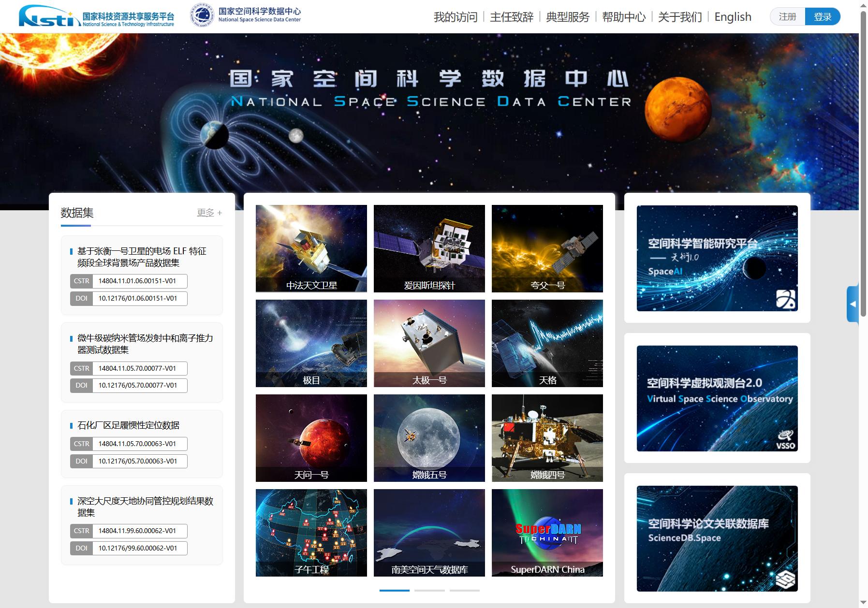This screenshot has width=868, height=608.
Task: Open the 子午工程 project thumbnail
Action: [x=311, y=533]
